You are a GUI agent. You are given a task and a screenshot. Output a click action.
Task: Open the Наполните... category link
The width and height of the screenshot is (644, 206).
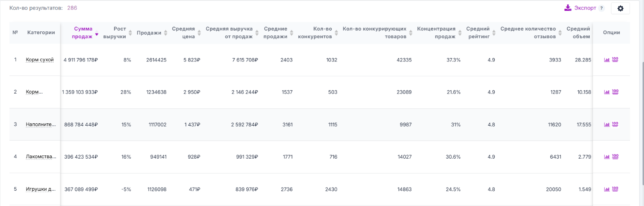41,124
